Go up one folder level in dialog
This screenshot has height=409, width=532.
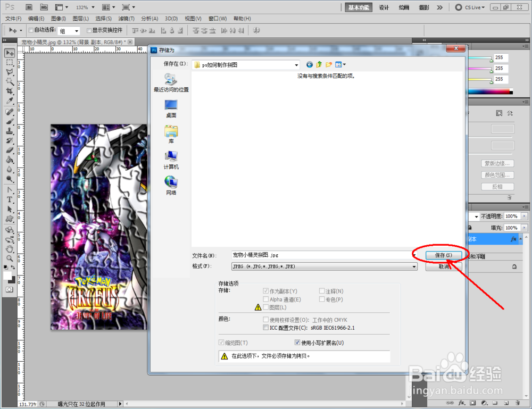(319, 64)
